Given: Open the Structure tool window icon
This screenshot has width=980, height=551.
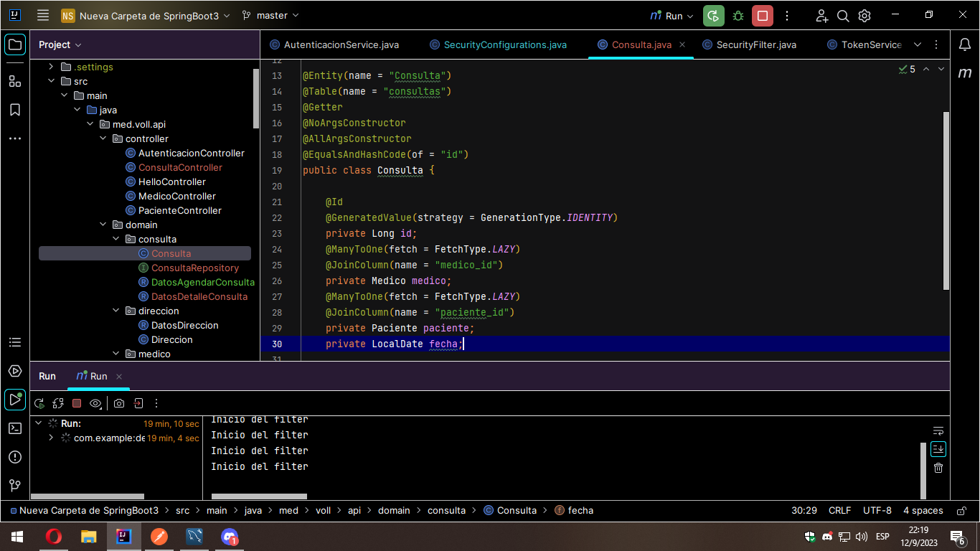Looking at the screenshot, I should coord(15,81).
